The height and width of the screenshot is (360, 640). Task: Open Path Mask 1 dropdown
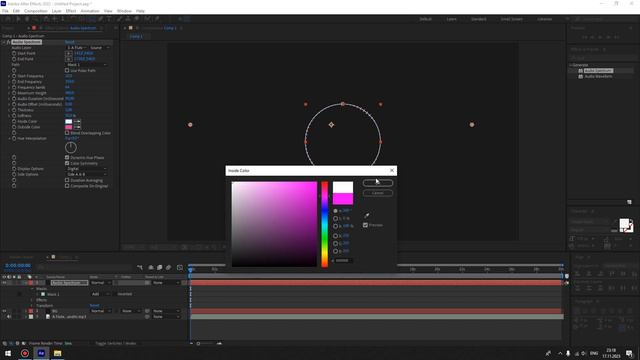coord(87,64)
